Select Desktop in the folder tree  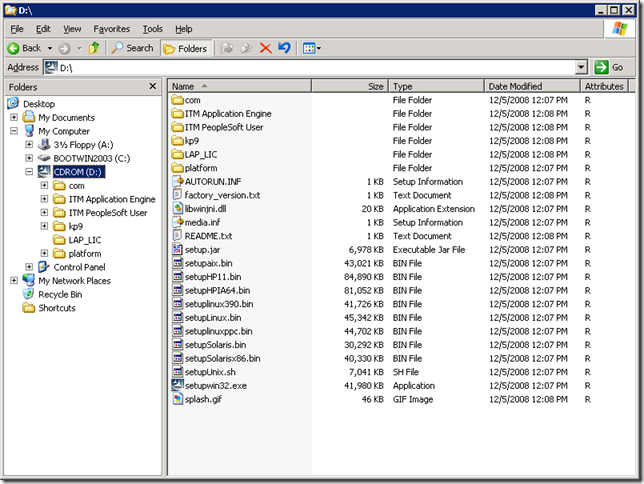[x=39, y=104]
